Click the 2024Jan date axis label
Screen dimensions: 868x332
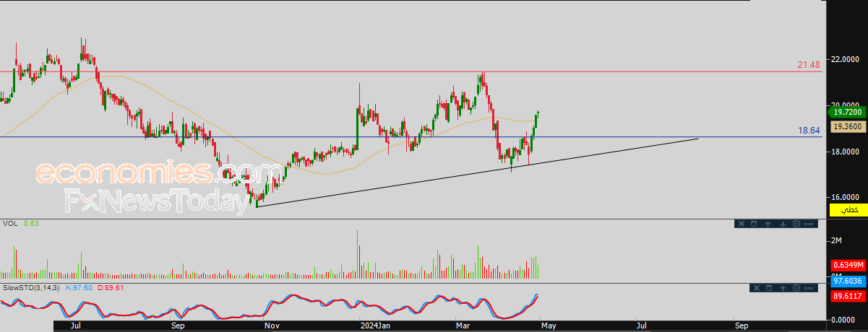click(374, 326)
